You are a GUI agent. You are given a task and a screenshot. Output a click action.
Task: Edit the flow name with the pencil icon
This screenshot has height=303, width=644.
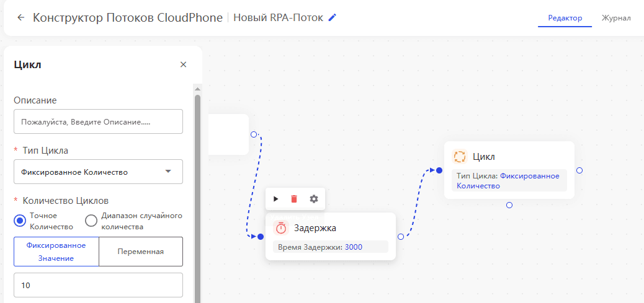(x=333, y=17)
